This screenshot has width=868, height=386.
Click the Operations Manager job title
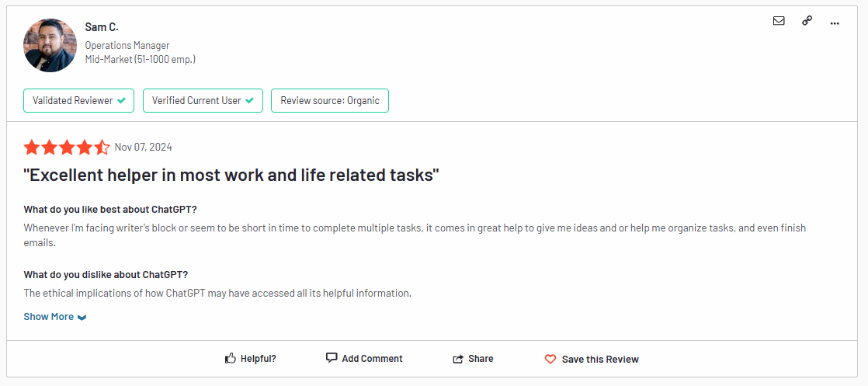pos(127,45)
